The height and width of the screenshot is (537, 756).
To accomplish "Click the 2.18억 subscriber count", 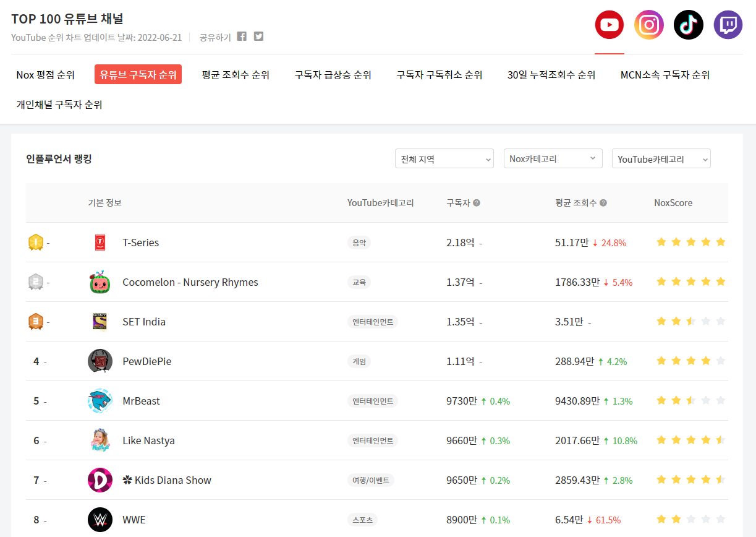I will click(461, 243).
